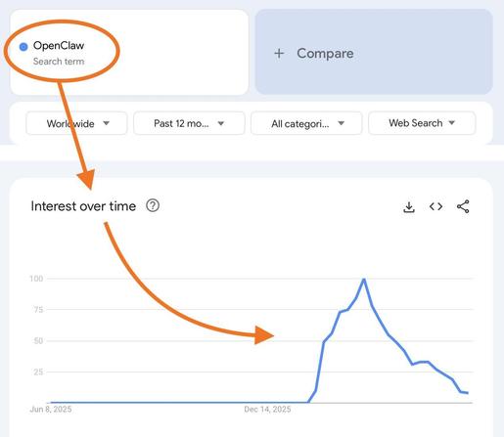This screenshot has height=437, width=504.
Task: Click the blue dot beside OpenClaw
Action: pos(23,47)
